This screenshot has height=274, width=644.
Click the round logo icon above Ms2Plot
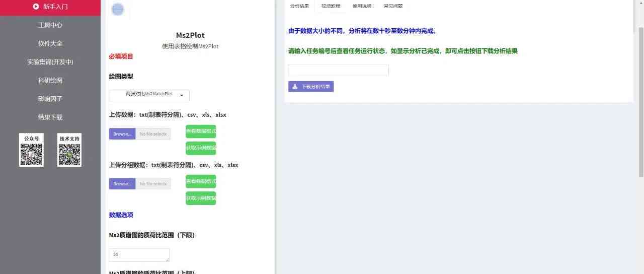(x=118, y=9)
